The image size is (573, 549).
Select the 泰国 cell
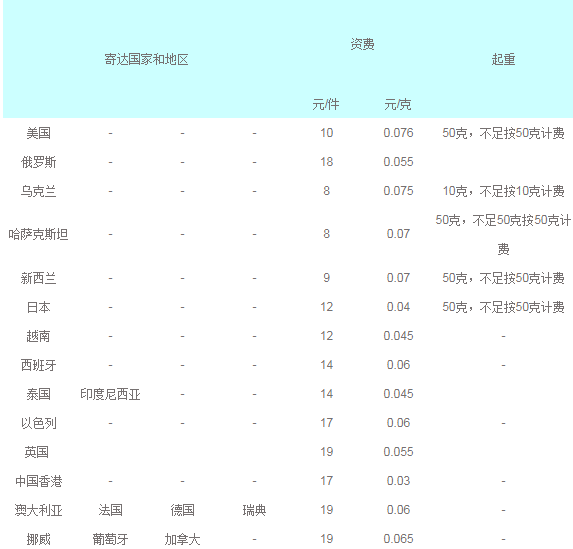pos(38,394)
